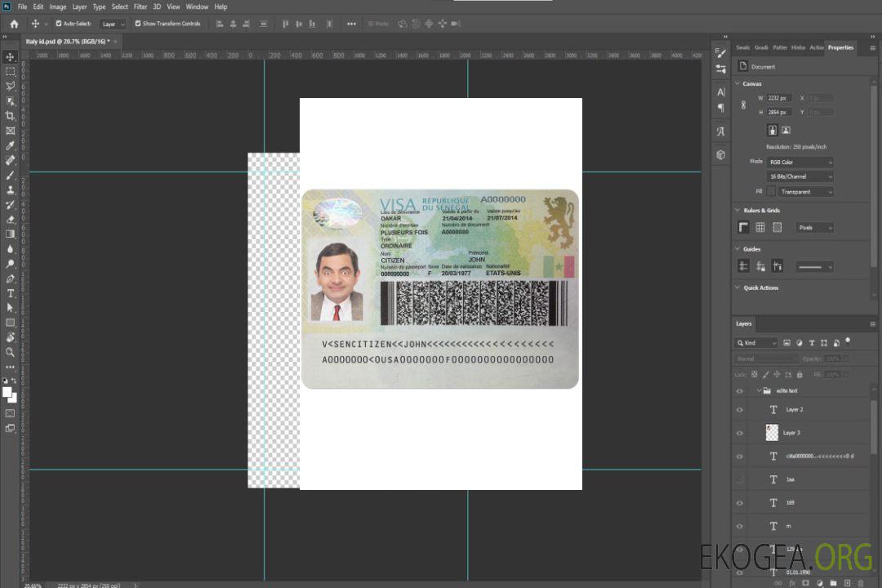Image resolution: width=882 pixels, height=588 pixels.
Task: Hide the 'm' text layer
Action: 740,527
